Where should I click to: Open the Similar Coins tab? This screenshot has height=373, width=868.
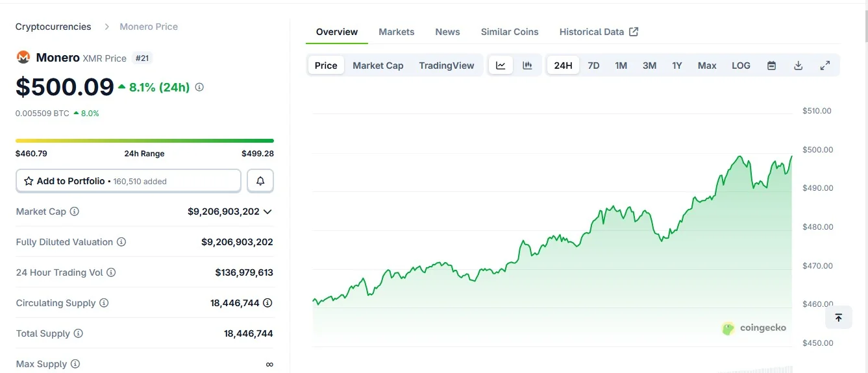(x=510, y=32)
